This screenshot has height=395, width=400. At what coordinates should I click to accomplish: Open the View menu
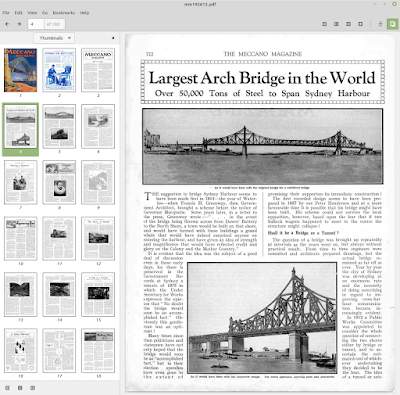click(32, 13)
